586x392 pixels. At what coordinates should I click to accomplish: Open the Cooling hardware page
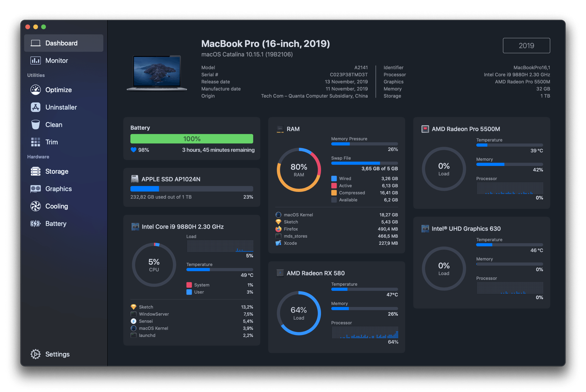coord(63,206)
